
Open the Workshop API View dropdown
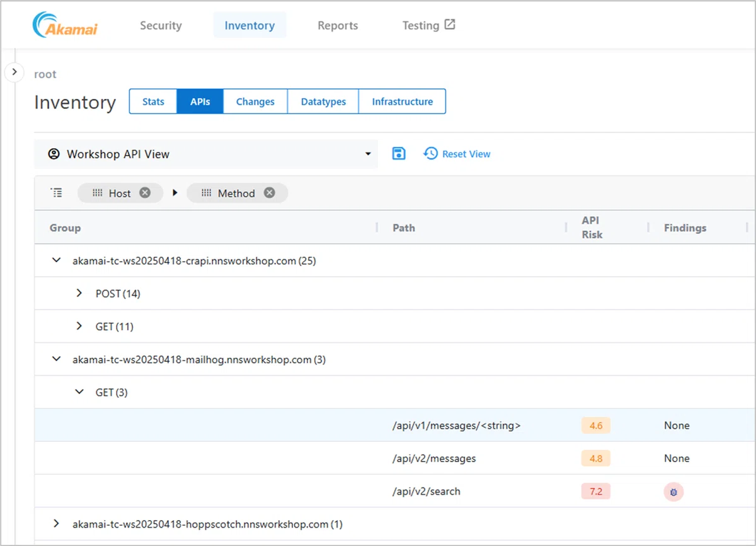206,154
